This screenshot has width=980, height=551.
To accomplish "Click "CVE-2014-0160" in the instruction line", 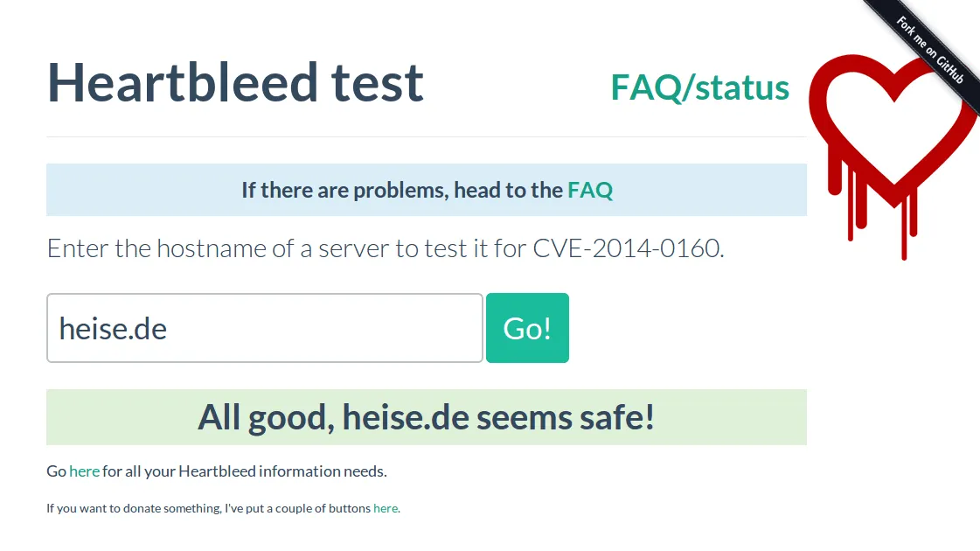I will pyautogui.click(x=627, y=248).
